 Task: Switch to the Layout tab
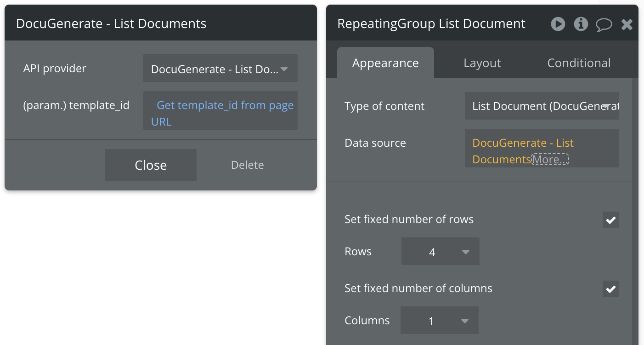482,63
